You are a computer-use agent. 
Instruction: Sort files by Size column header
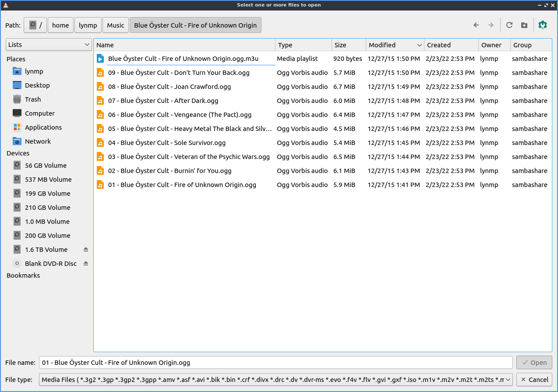[x=348, y=45]
